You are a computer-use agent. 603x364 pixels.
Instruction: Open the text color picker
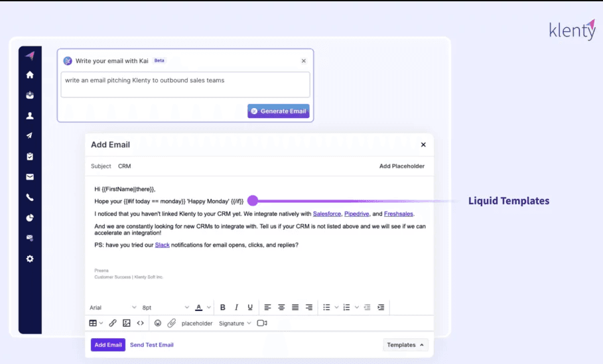pyautogui.click(x=199, y=307)
